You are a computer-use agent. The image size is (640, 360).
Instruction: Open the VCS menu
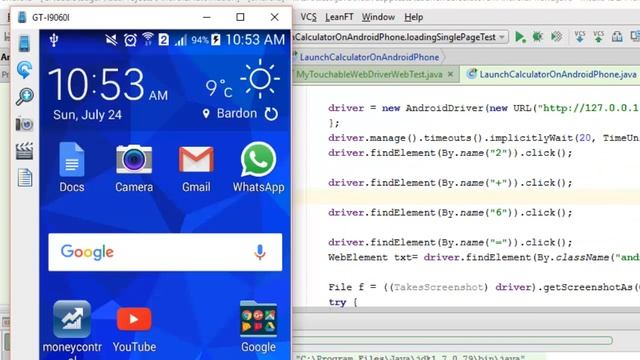pyautogui.click(x=308, y=17)
